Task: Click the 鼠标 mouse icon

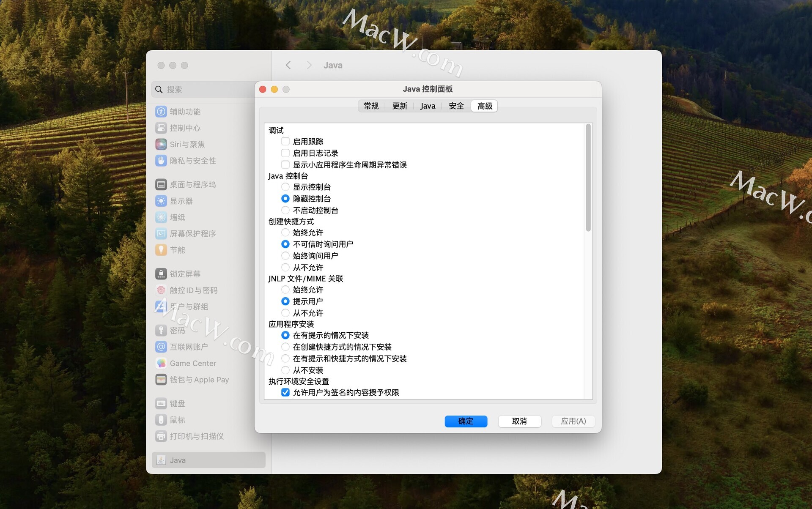Action: pos(161,420)
